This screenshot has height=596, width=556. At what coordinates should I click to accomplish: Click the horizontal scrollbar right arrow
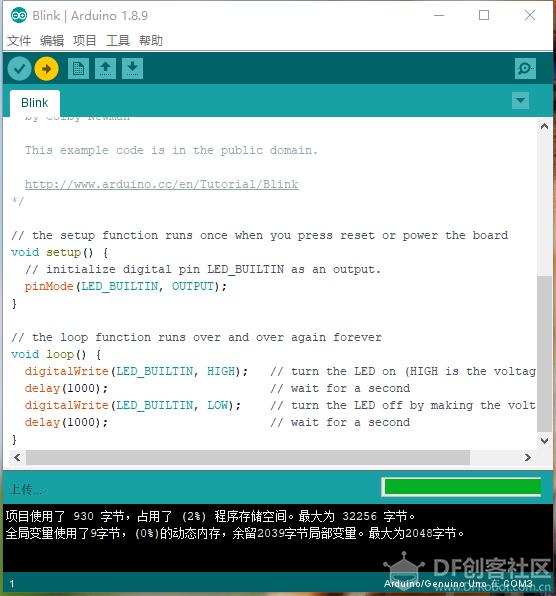527,457
